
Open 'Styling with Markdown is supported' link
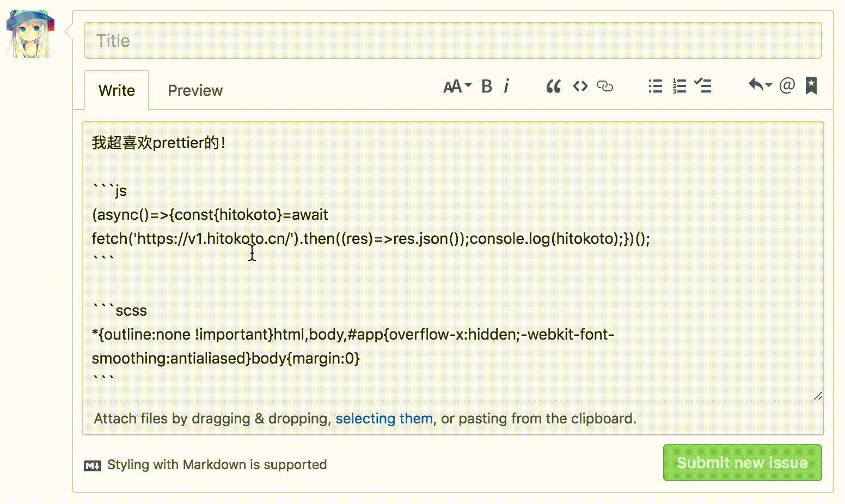[x=217, y=465]
